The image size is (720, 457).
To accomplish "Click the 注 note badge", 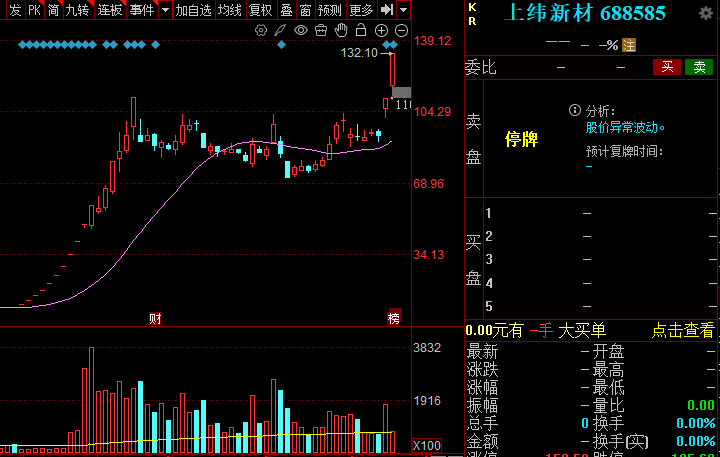I will (x=629, y=45).
